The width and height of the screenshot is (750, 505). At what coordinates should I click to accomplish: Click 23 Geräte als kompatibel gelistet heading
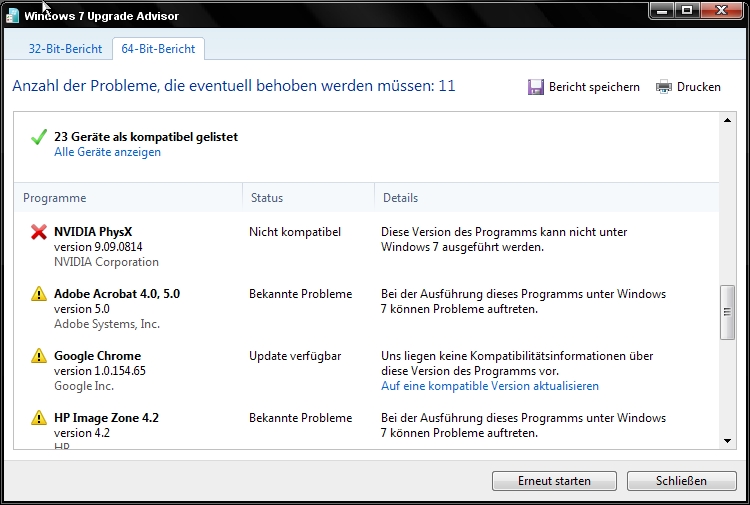tap(146, 137)
